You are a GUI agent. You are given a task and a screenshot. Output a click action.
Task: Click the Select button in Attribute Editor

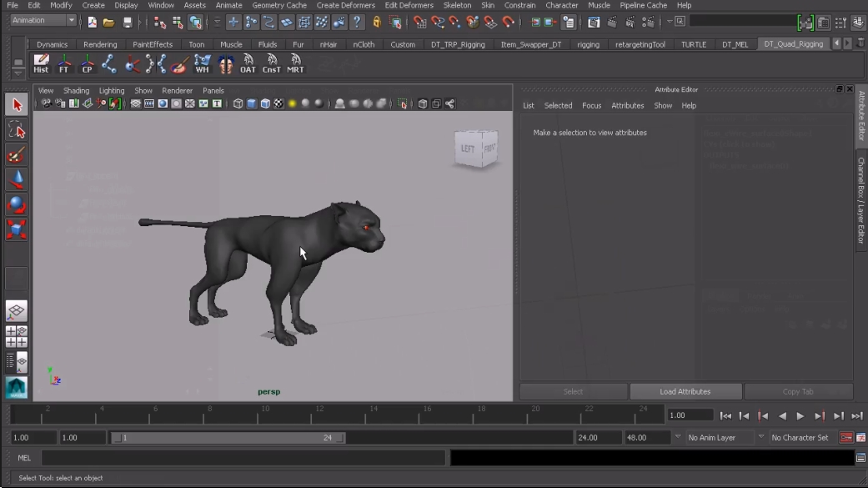[x=573, y=391]
